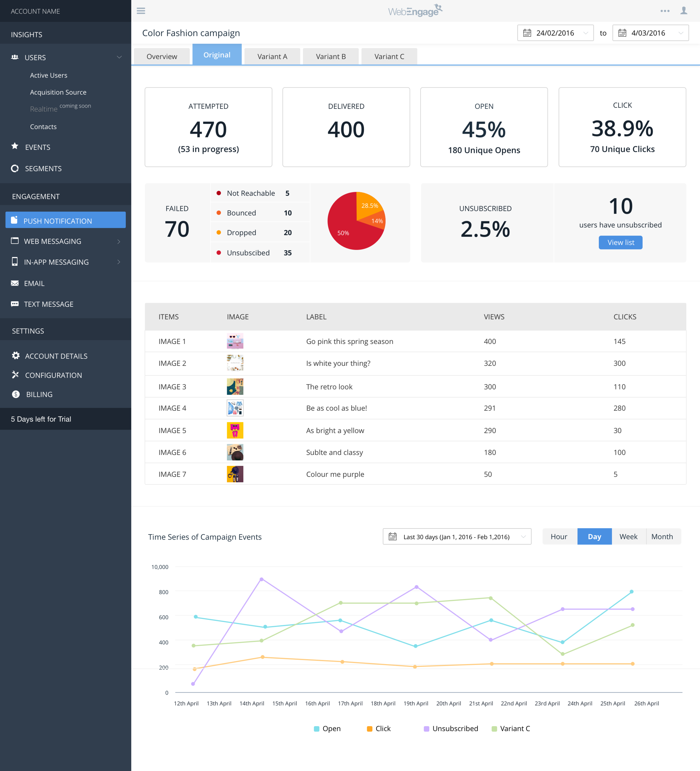Click the three-dots more options icon
700x771 pixels.
[x=665, y=11]
